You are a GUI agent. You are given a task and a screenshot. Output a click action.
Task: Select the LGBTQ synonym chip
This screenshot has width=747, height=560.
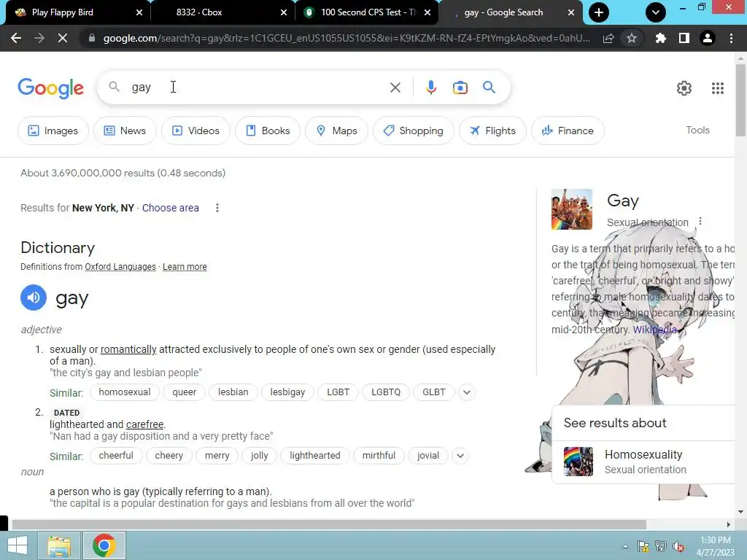tap(386, 392)
